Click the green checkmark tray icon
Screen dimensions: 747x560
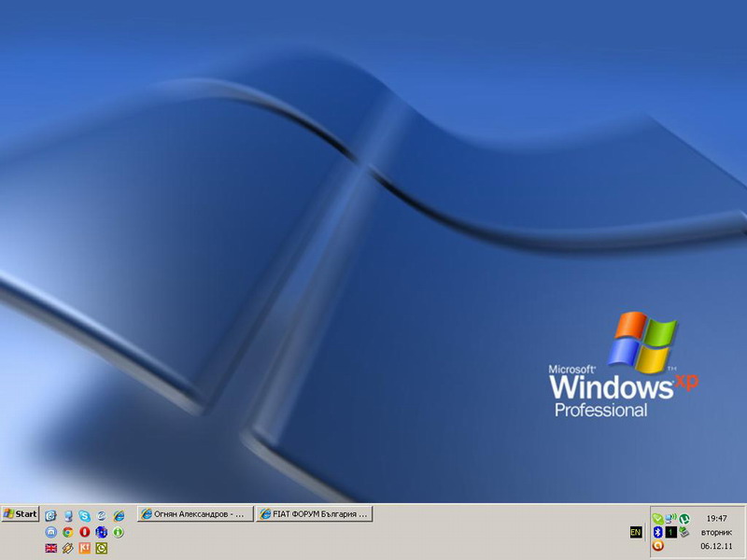[x=657, y=518]
